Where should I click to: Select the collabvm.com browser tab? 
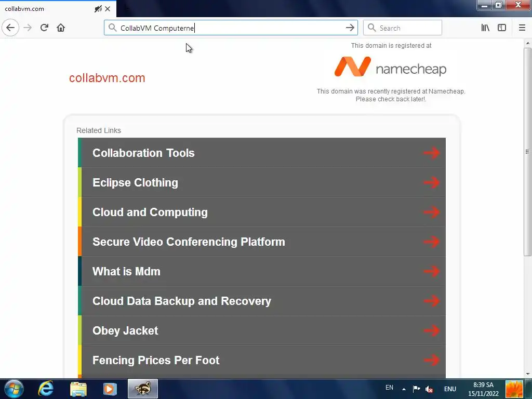58,9
